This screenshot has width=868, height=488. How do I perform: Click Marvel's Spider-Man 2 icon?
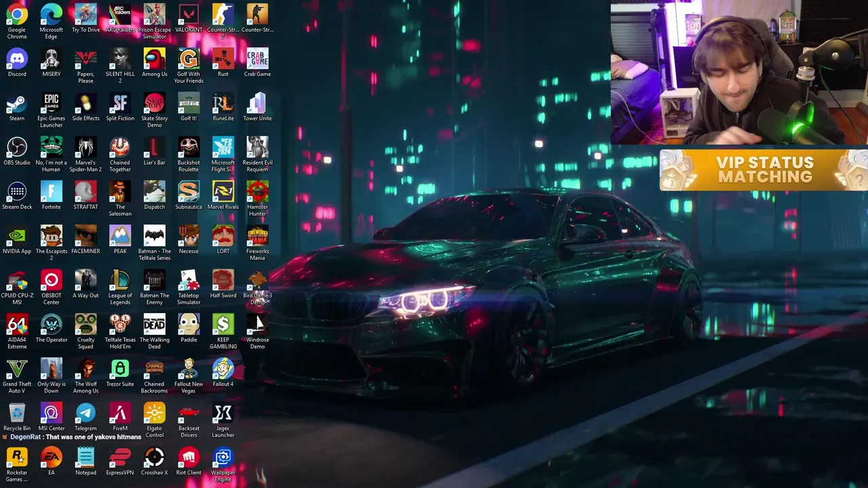pyautogui.click(x=85, y=154)
